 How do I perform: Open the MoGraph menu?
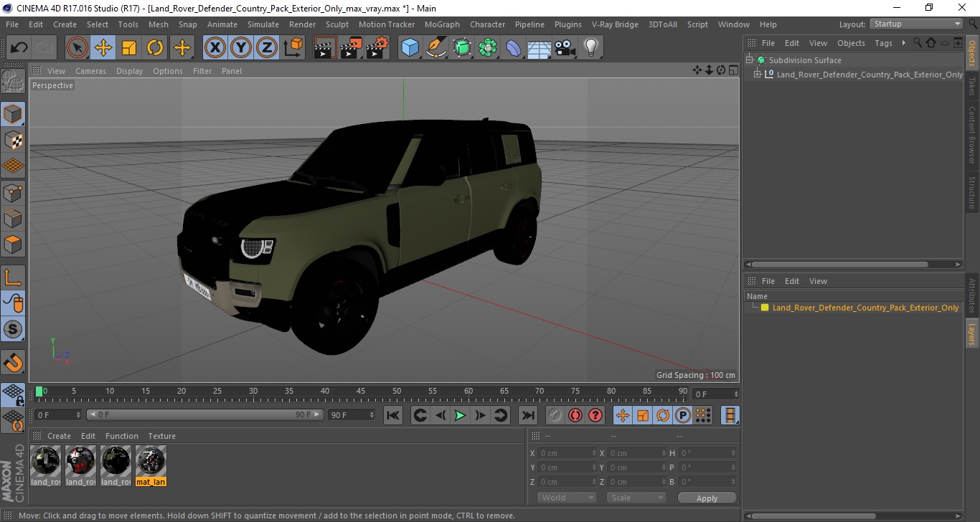click(442, 24)
